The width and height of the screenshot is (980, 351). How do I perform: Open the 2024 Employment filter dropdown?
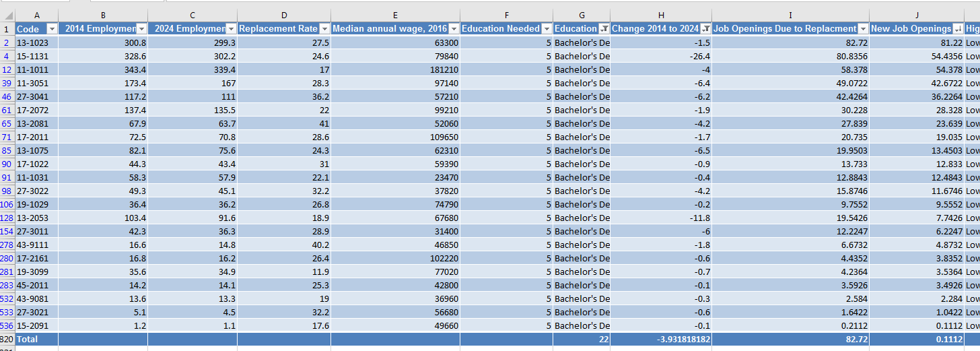[231, 29]
